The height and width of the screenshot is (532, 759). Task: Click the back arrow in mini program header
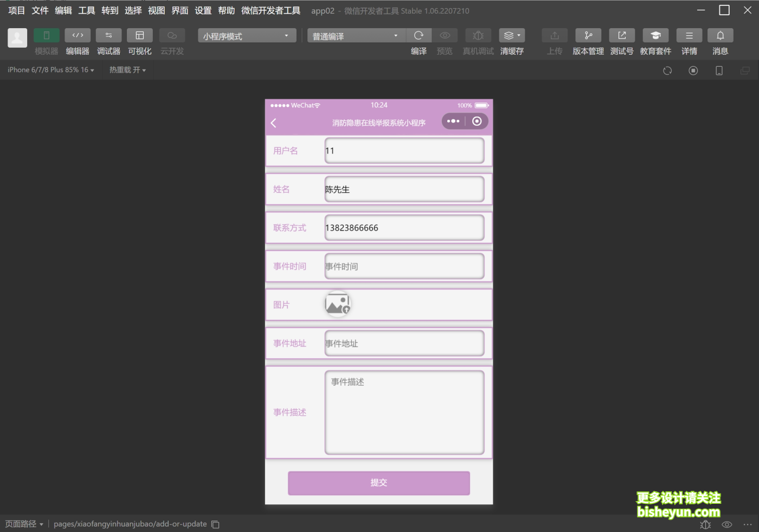tap(274, 123)
